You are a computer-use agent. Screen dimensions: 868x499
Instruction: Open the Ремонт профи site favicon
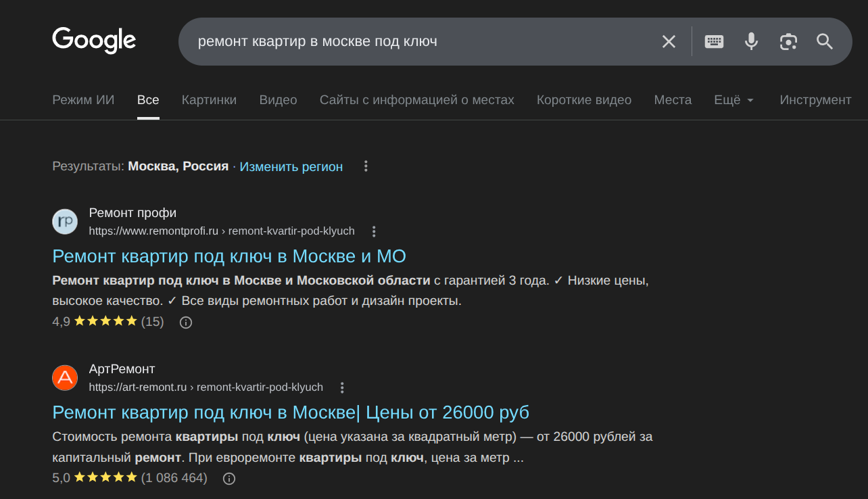tap(64, 221)
